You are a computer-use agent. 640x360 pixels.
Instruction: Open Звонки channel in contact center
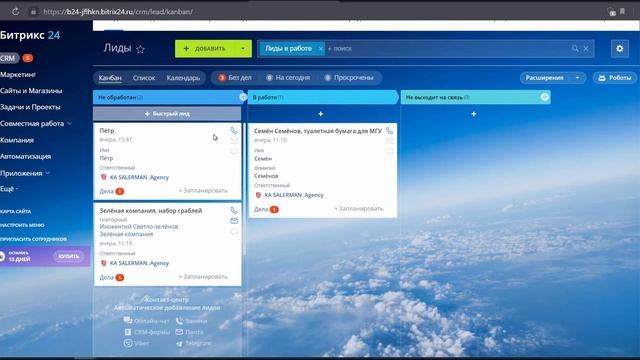tap(191, 321)
